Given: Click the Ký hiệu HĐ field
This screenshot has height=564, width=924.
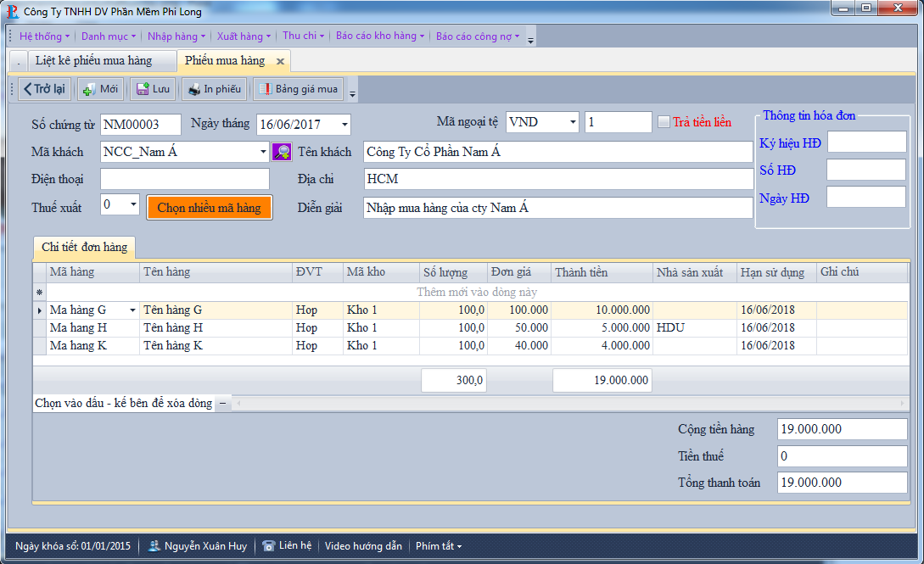Looking at the screenshot, I should click(x=867, y=142).
